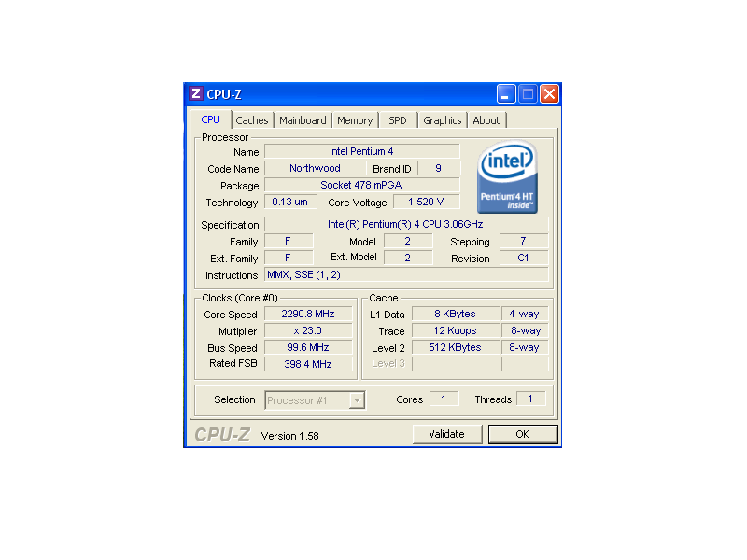Click the Instructions field MMX, SSE

click(406, 274)
